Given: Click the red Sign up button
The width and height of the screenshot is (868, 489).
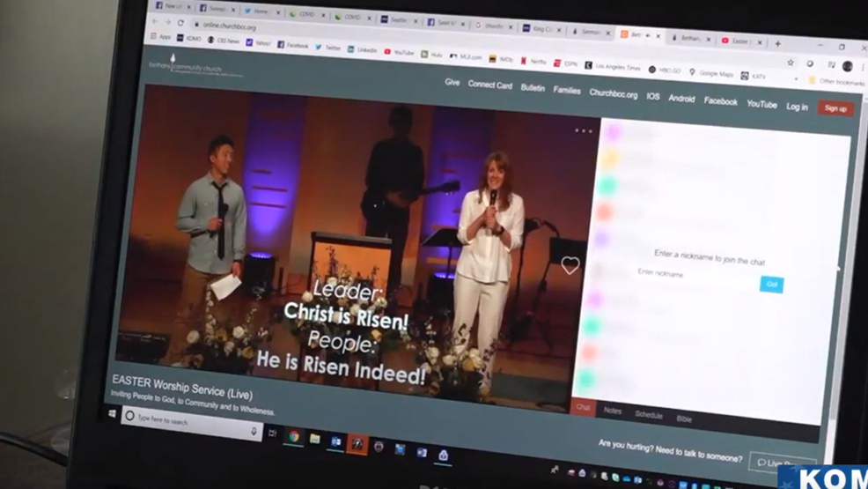Looking at the screenshot, I should click(835, 108).
